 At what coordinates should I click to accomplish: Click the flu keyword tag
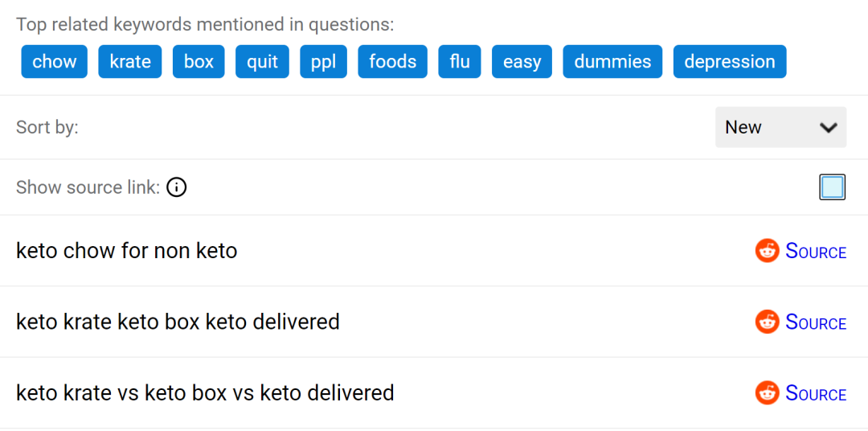(460, 62)
